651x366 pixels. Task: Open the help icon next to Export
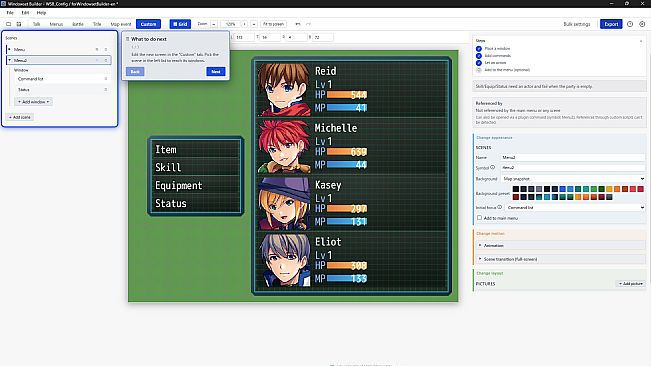click(x=630, y=24)
